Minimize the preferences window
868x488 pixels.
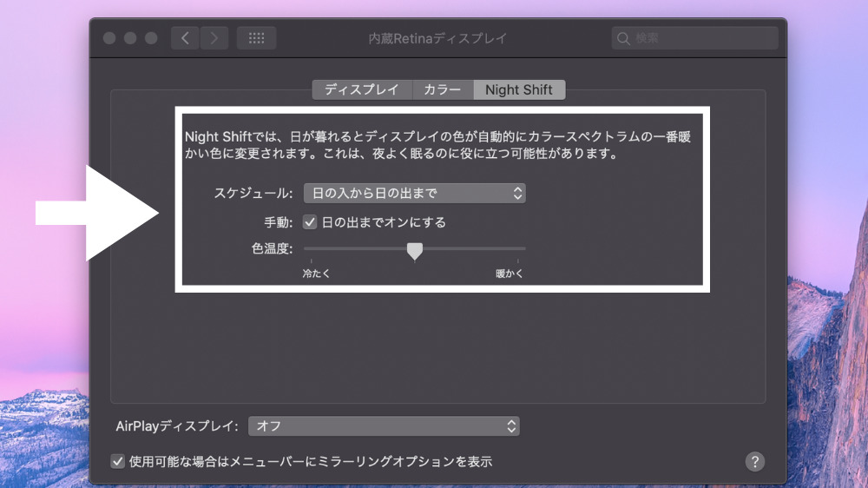point(130,38)
